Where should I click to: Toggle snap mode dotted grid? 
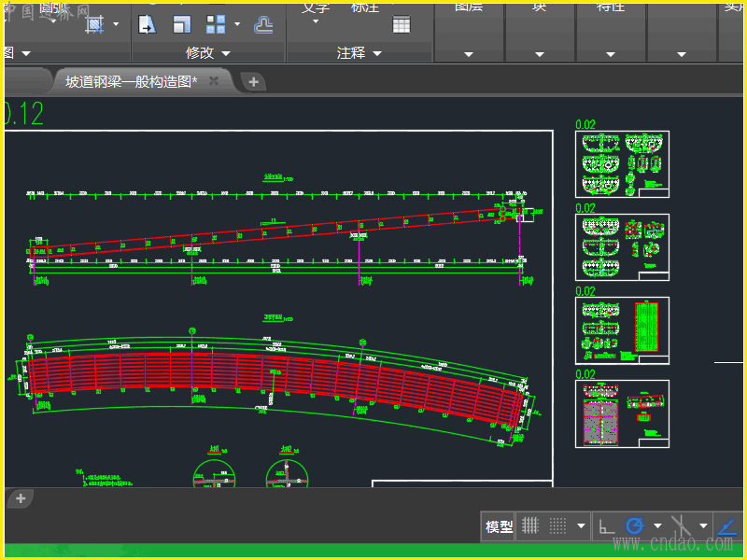558,525
